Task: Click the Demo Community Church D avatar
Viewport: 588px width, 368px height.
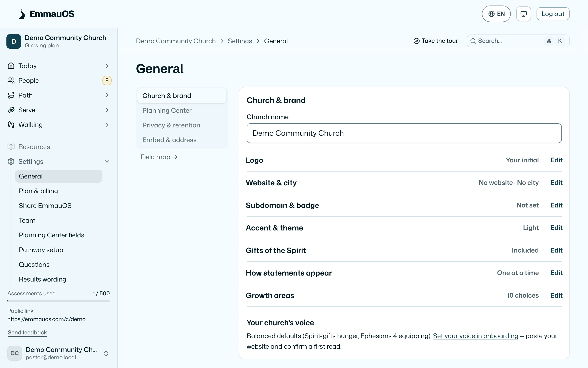Action: 14,41
